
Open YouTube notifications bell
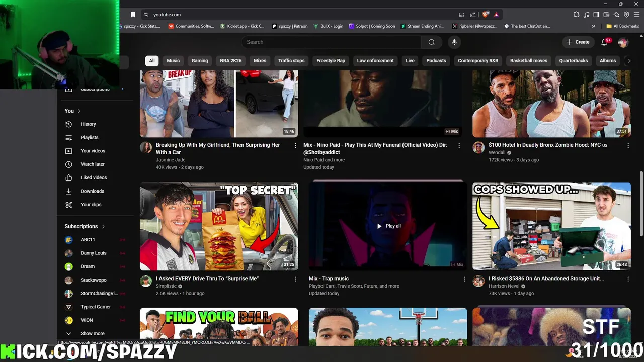click(x=604, y=42)
